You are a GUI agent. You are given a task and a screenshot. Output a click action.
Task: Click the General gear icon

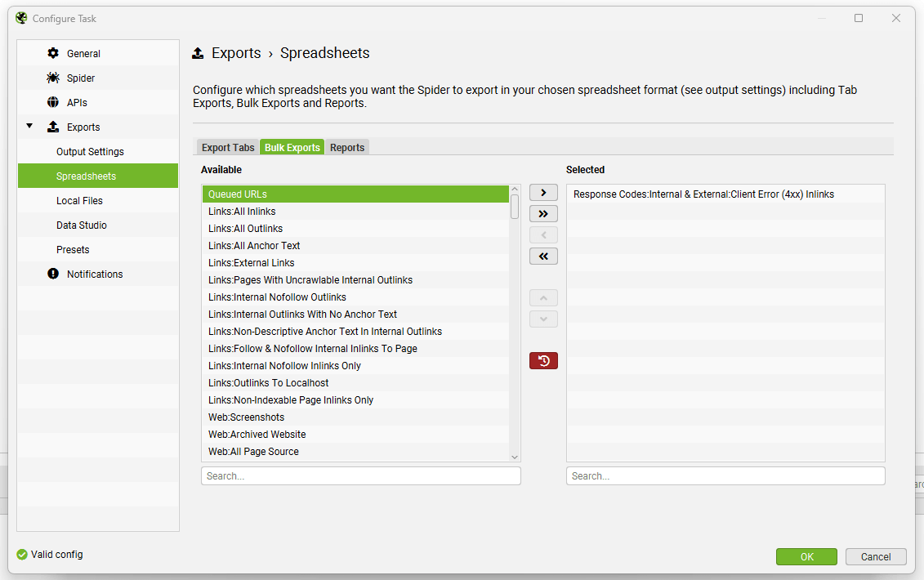pos(53,53)
